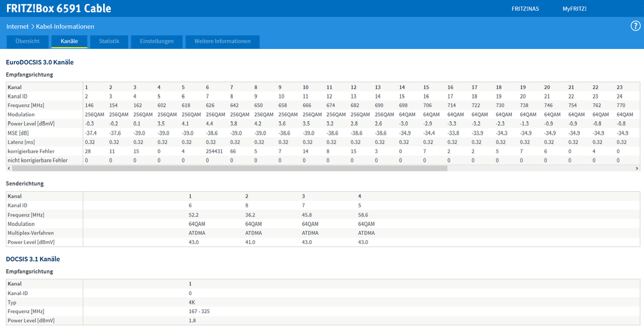
Task: Select the EuroDOCSIS 3.0 Kanäle heading
Action: pyautogui.click(x=40, y=62)
